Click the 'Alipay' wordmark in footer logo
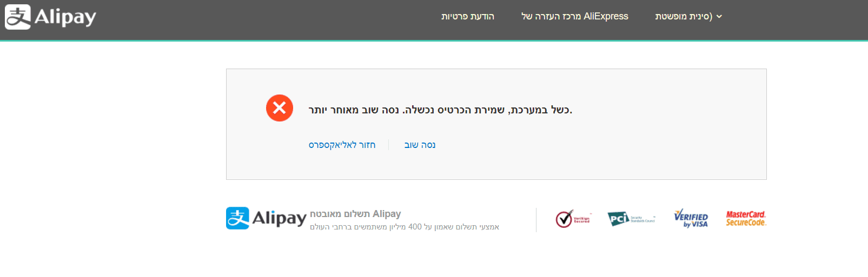Screen dimensions: 868x277 pyautogui.click(x=279, y=218)
